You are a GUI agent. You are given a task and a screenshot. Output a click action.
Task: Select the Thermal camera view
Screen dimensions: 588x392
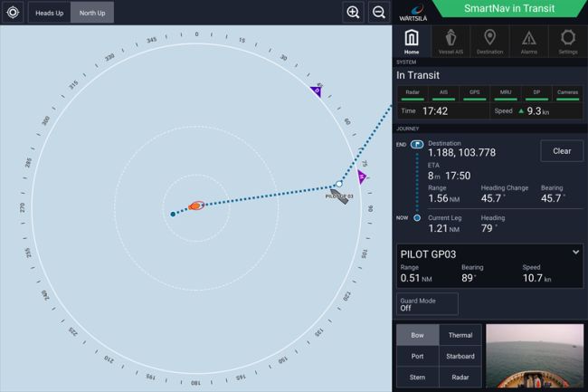(x=460, y=335)
